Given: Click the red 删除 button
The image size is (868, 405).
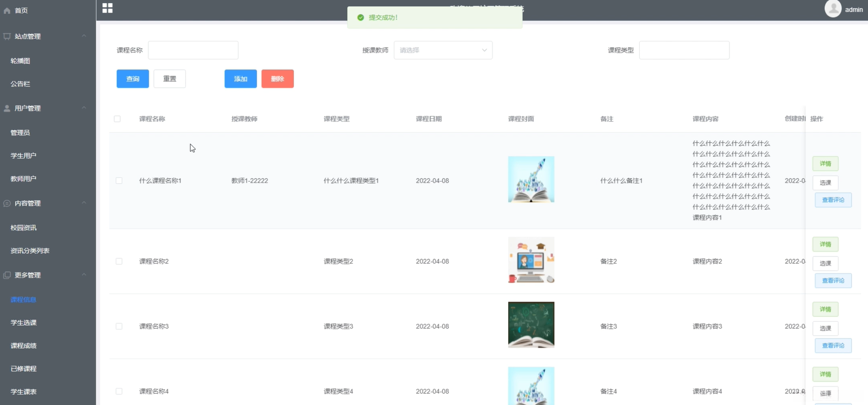Looking at the screenshot, I should [x=278, y=79].
